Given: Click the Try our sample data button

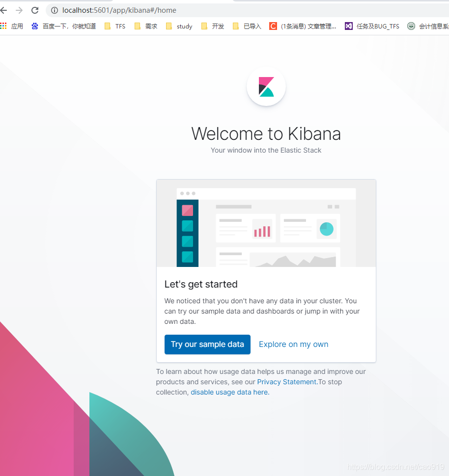Looking at the screenshot, I should coord(207,344).
